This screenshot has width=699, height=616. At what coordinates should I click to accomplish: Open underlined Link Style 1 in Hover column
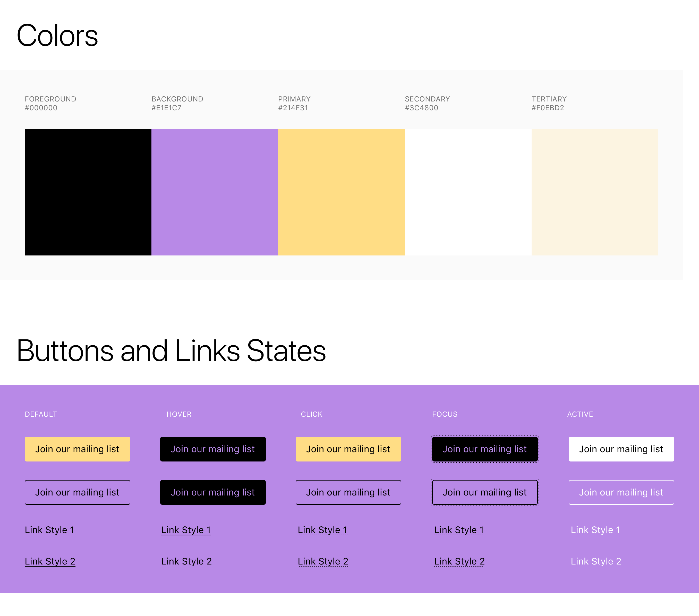186,530
